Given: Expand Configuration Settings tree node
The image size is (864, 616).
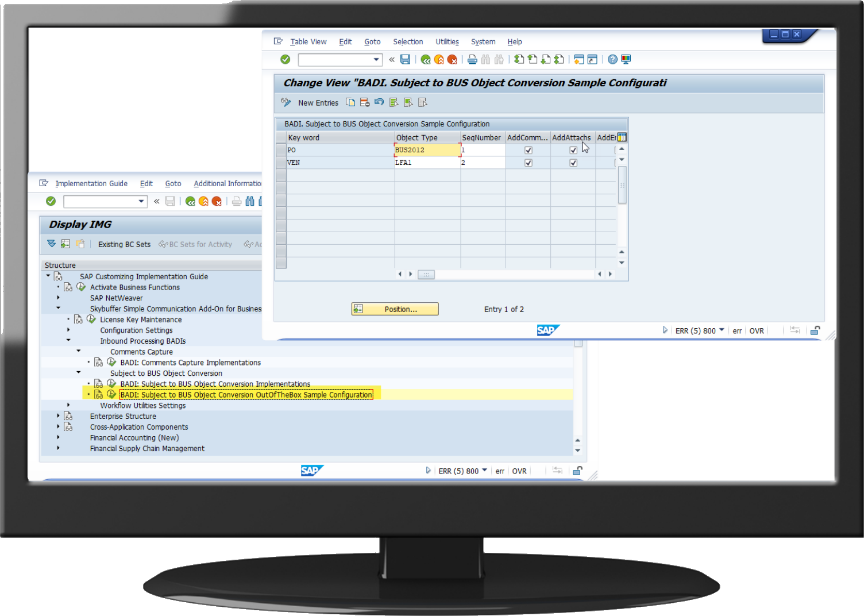Looking at the screenshot, I should tap(68, 330).
